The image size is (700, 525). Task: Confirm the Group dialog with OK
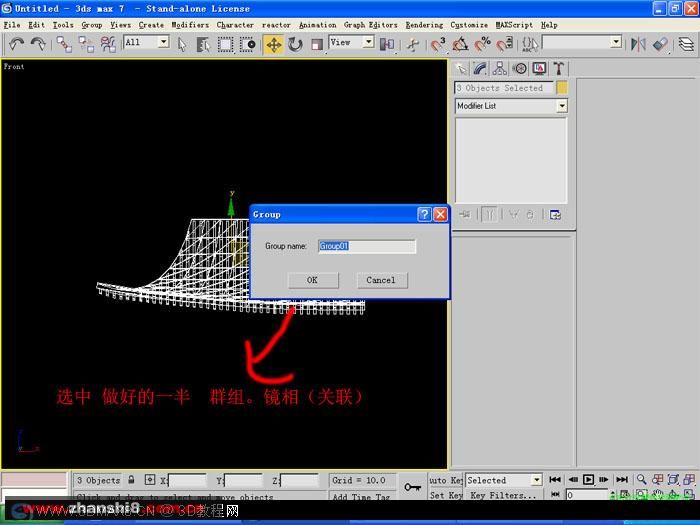312,280
